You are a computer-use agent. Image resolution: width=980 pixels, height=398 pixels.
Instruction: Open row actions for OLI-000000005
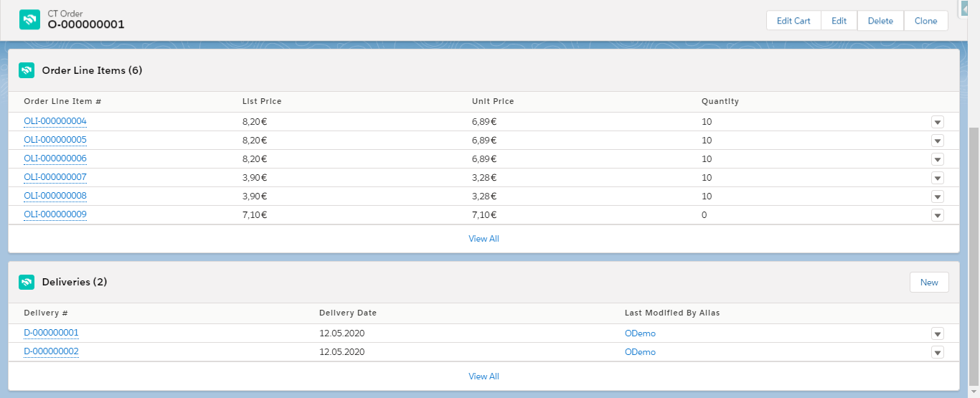pyautogui.click(x=937, y=141)
